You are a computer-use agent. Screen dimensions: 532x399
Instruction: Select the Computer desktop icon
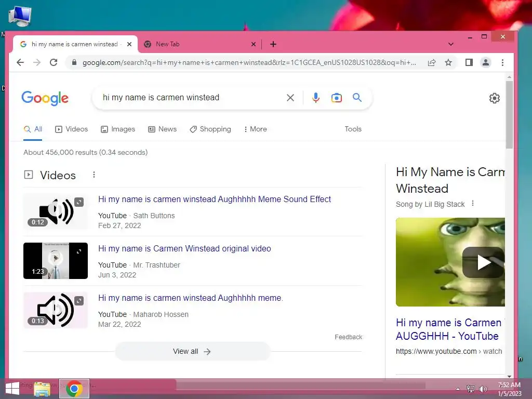pos(19,16)
